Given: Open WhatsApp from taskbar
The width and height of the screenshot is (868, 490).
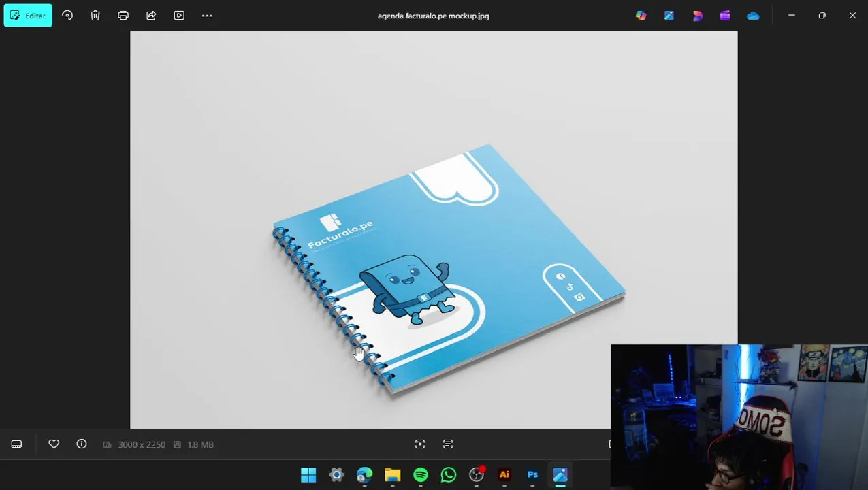Looking at the screenshot, I should pyautogui.click(x=448, y=475).
